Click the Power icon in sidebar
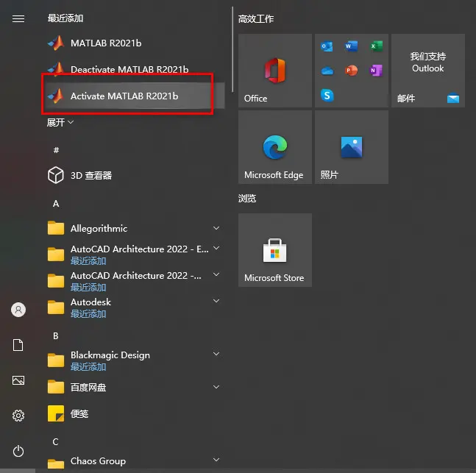This screenshot has height=473, width=476. [18, 451]
